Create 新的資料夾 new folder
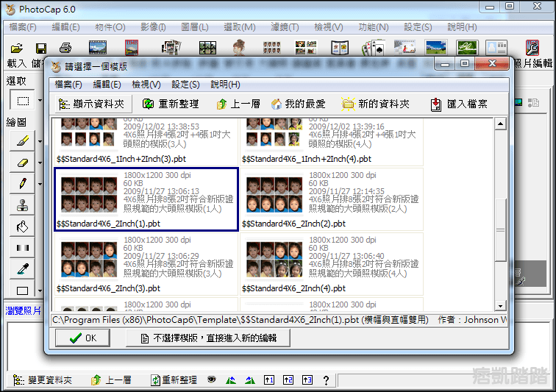Image resolution: width=556 pixels, height=392 pixels. 376,104
